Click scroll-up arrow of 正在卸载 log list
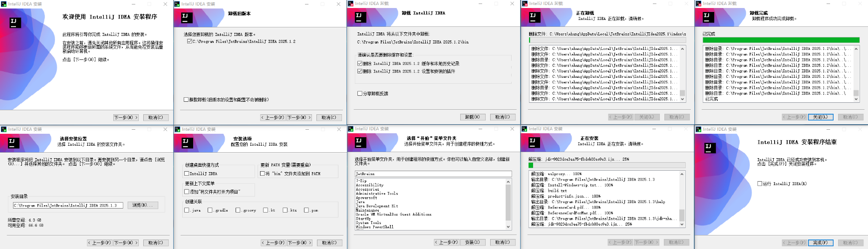The image size is (868, 249). click(682, 49)
